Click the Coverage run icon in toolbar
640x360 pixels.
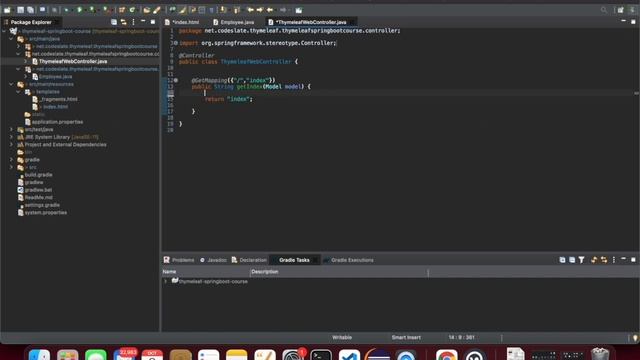click(x=93, y=10)
